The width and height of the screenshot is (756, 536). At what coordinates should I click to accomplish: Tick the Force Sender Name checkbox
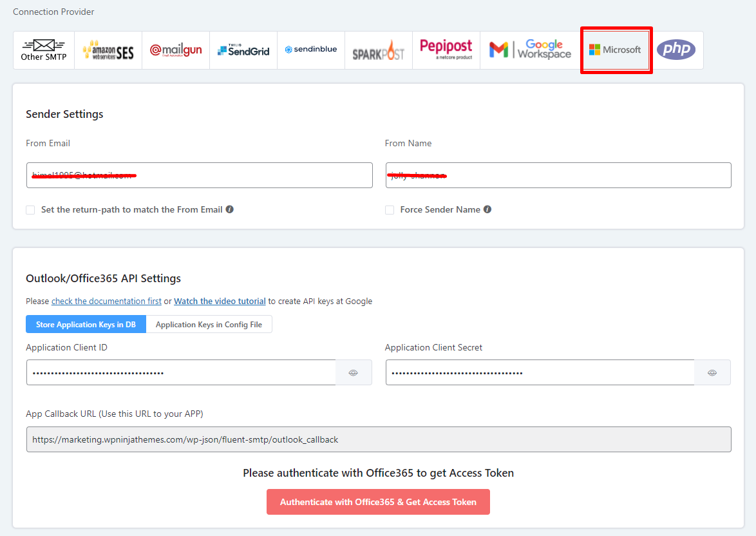(390, 210)
